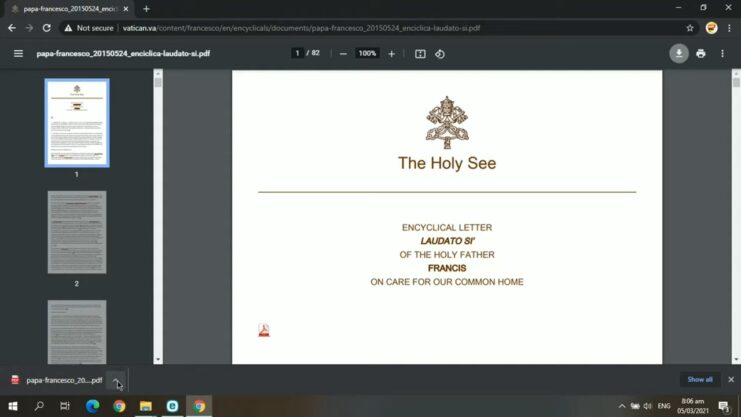
Task: Open the taskbar search icon
Action: click(39, 406)
